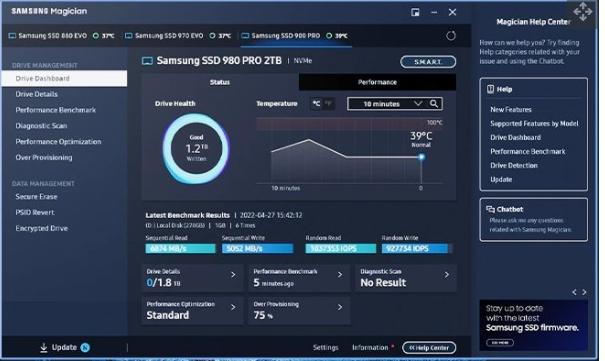
Task: Click the status circle on 970 EVO tab
Action: click(212, 36)
